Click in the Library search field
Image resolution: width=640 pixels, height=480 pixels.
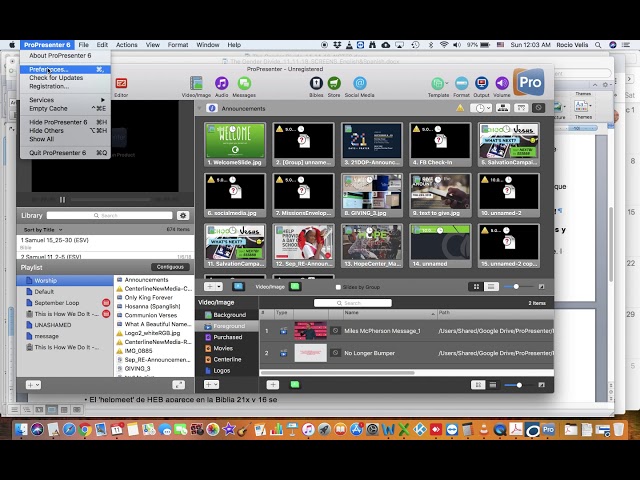pyautogui.click(x=109, y=215)
